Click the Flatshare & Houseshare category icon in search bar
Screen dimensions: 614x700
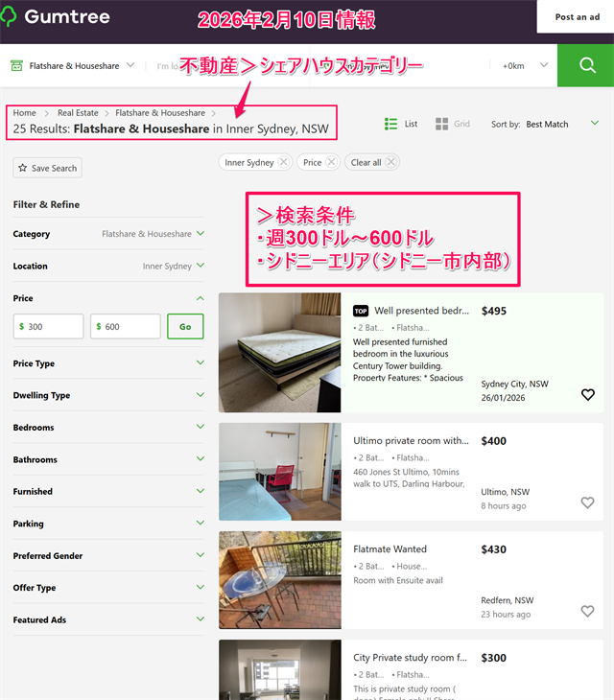[x=16, y=65]
